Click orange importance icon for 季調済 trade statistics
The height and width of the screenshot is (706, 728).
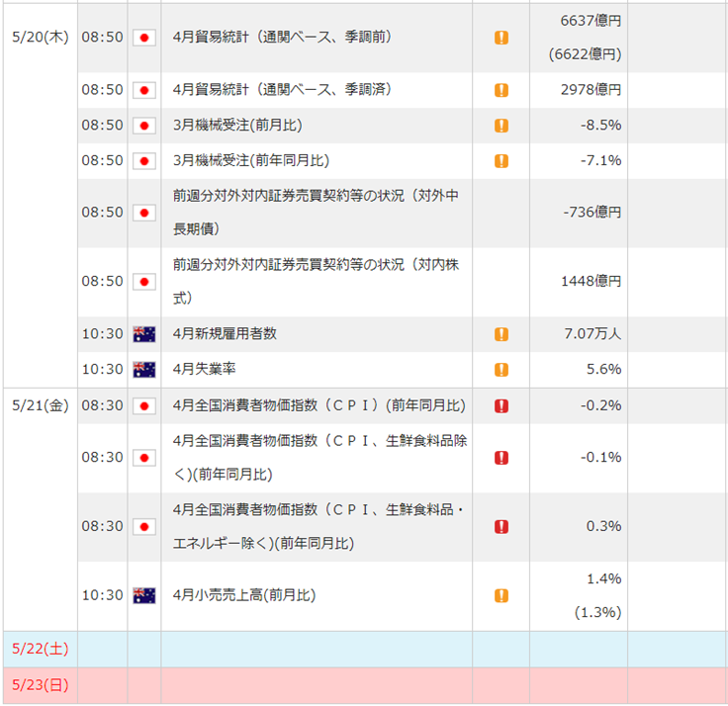[500, 90]
